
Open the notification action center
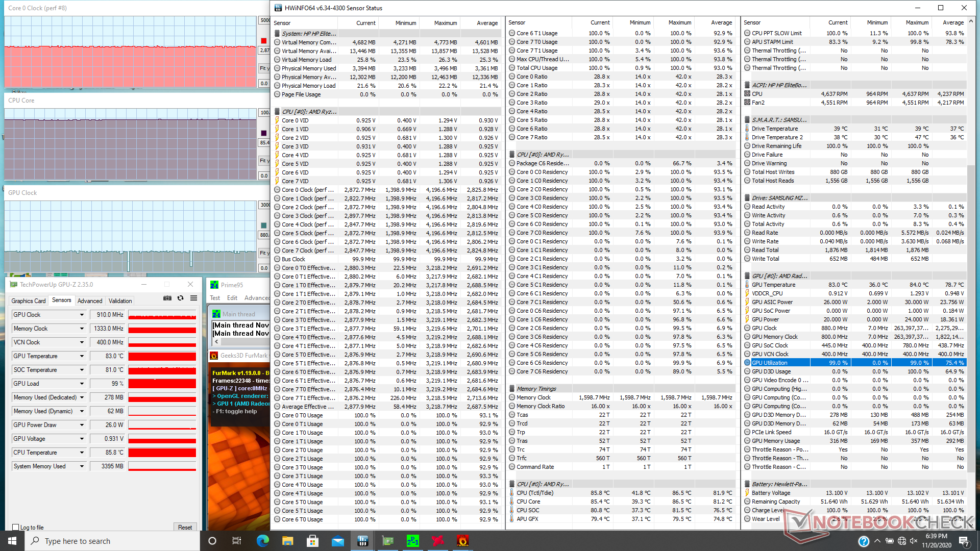964,541
